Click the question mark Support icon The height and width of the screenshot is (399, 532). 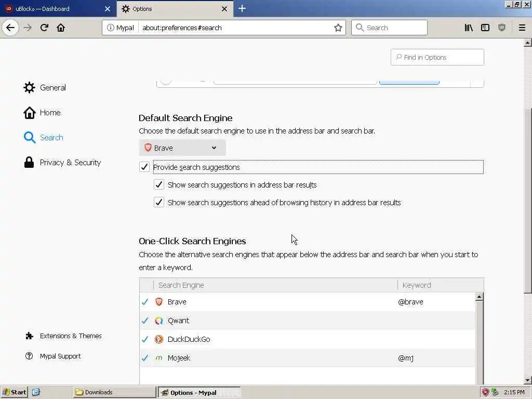(29, 356)
